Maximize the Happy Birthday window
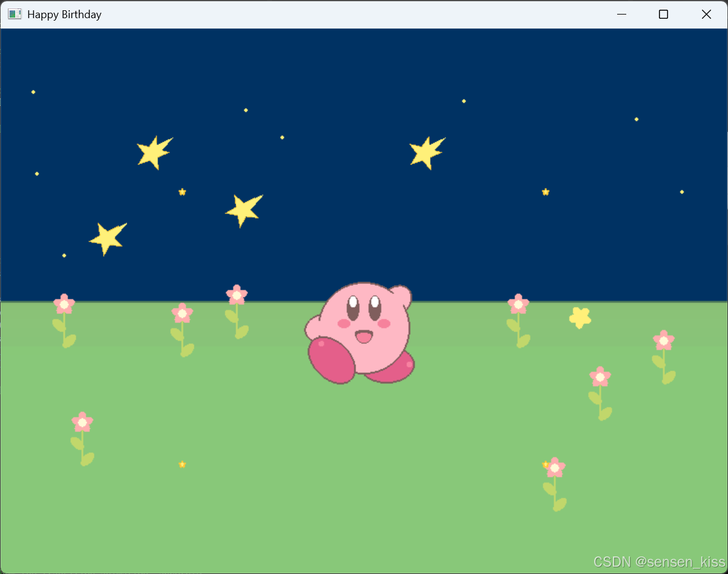The width and height of the screenshot is (728, 574). pos(664,15)
